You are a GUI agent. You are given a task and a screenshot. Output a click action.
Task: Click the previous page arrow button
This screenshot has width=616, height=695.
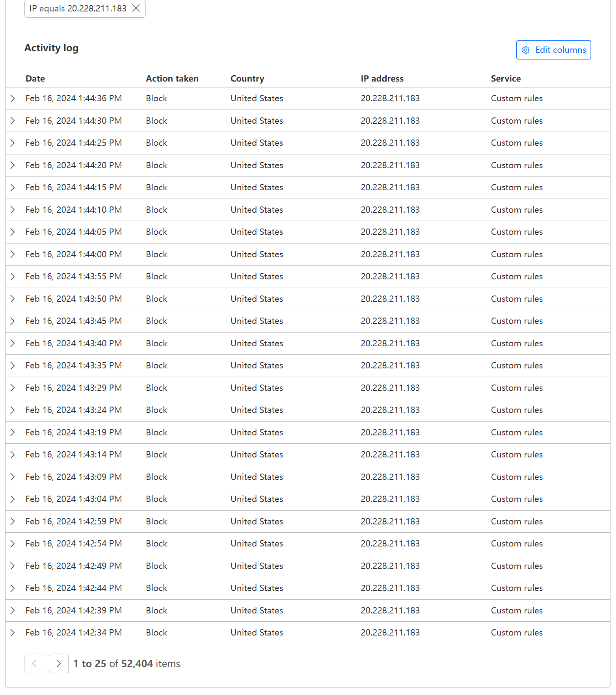(34, 663)
